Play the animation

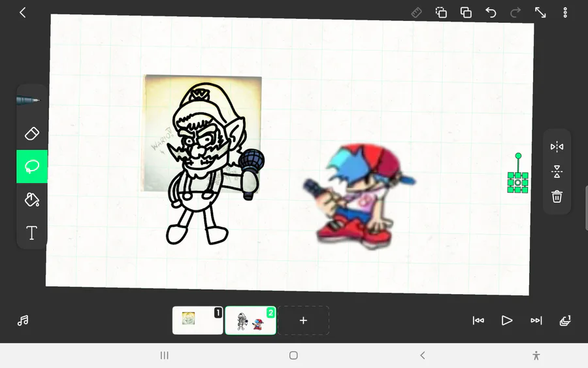pyautogui.click(x=507, y=320)
